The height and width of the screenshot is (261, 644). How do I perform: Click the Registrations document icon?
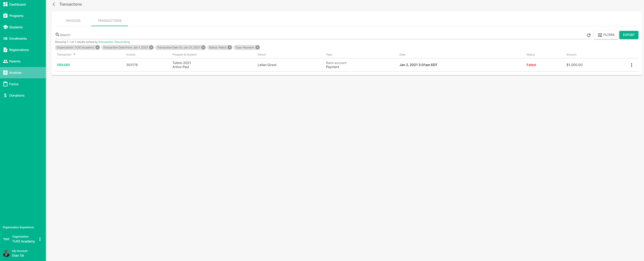coord(5,50)
